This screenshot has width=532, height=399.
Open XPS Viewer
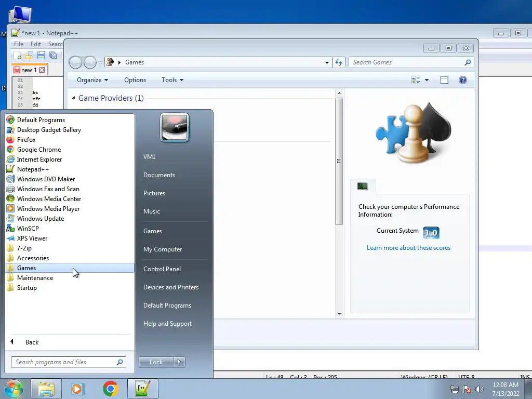(x=70, y=238)
